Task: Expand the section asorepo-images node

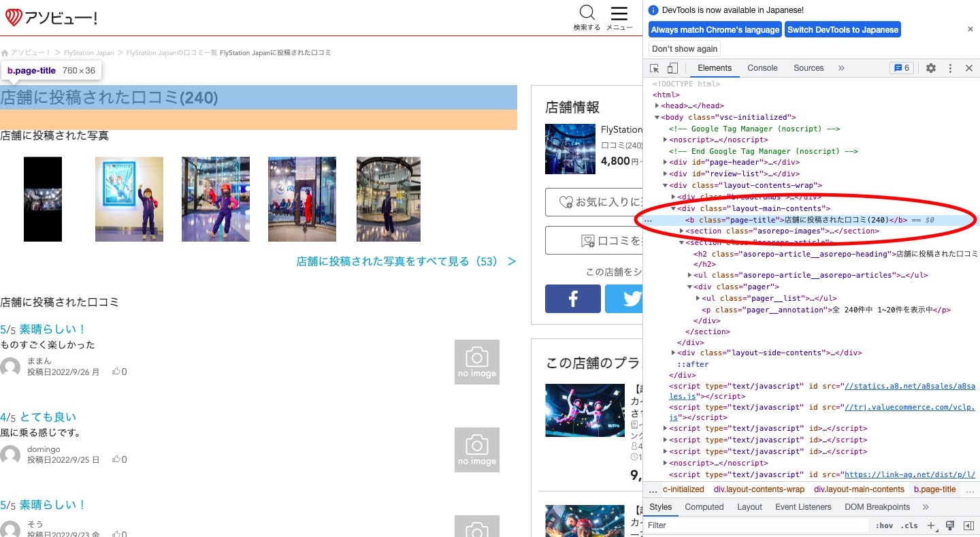Action: (x=682, y=231)
